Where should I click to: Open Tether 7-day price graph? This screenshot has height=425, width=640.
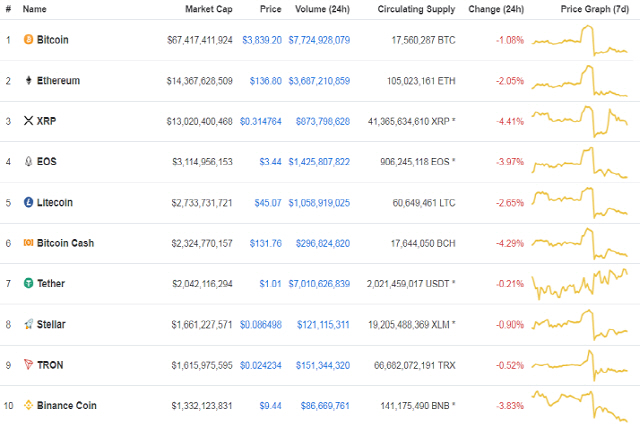point(580,284)
